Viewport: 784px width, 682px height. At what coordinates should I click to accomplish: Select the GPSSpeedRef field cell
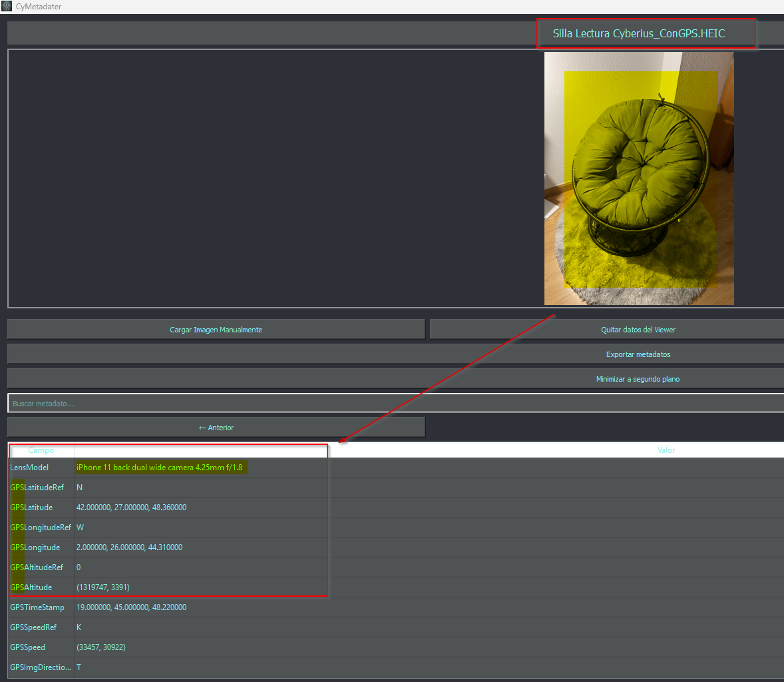[41, 627]
